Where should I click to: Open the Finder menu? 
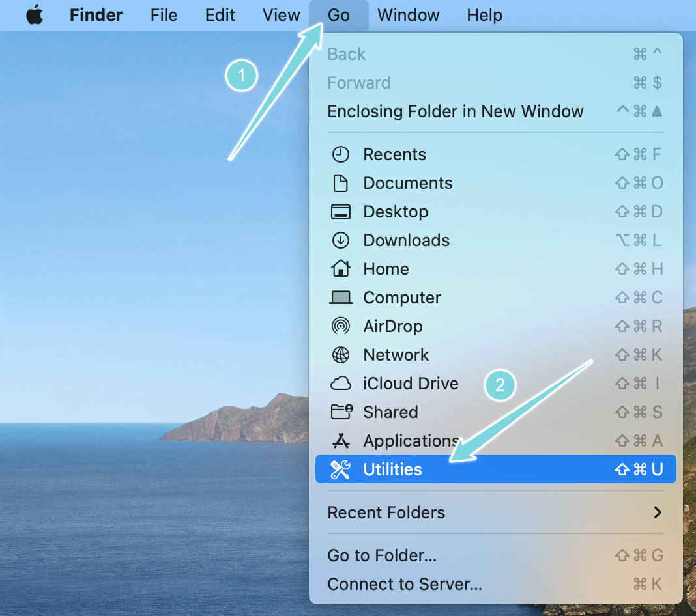click(x=96, y=15)
